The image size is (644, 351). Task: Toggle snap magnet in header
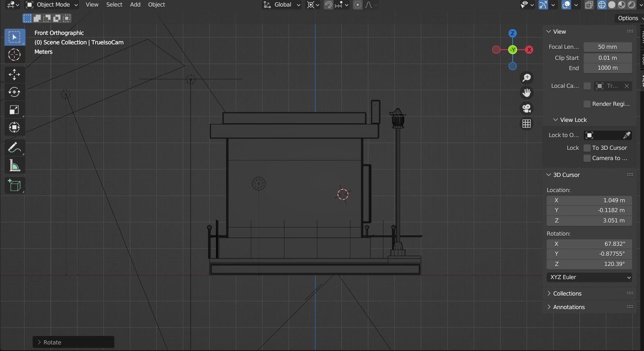point(328,5)
